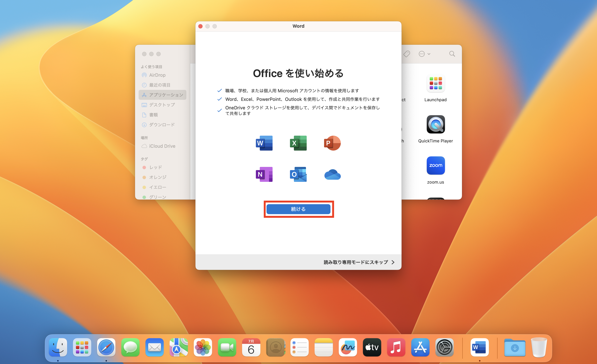
Task: Select the レッド tag in Finder sidebar
Action: 162,167
